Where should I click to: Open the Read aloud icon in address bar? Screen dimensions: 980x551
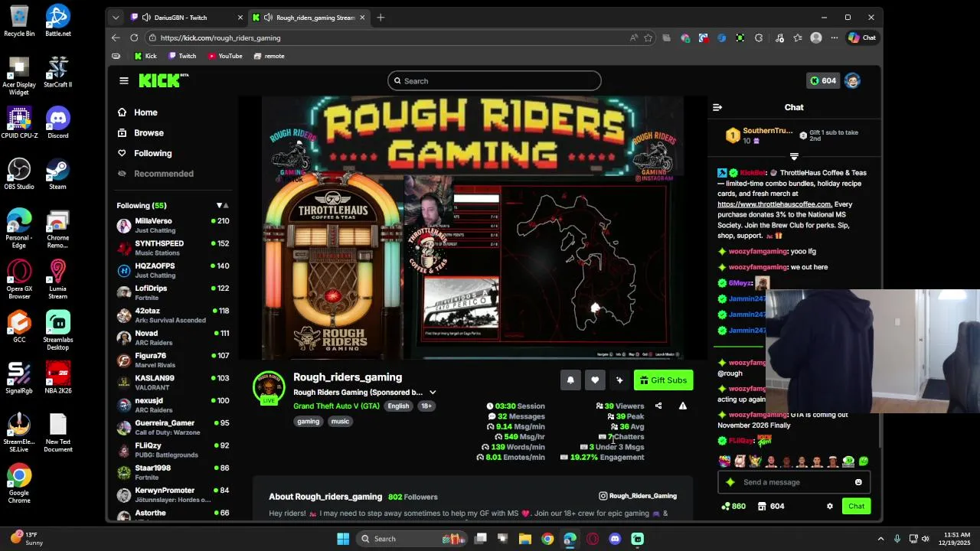[x=634, y=37]
